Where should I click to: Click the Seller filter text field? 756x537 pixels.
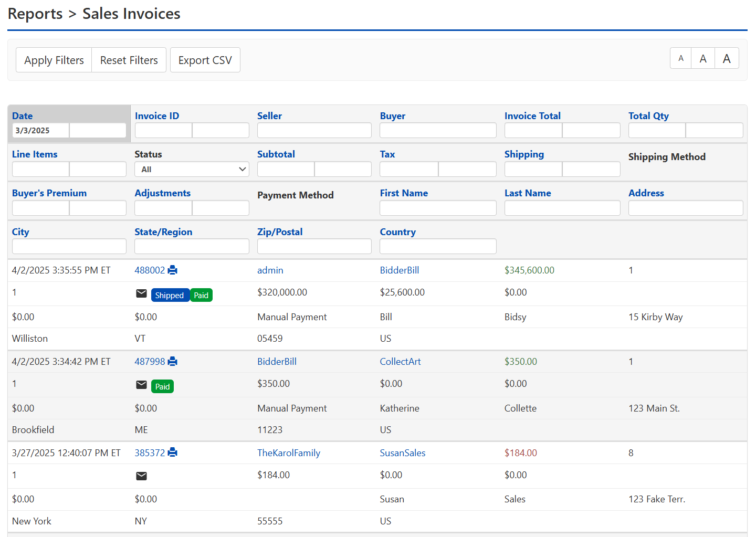click(314, 130)
